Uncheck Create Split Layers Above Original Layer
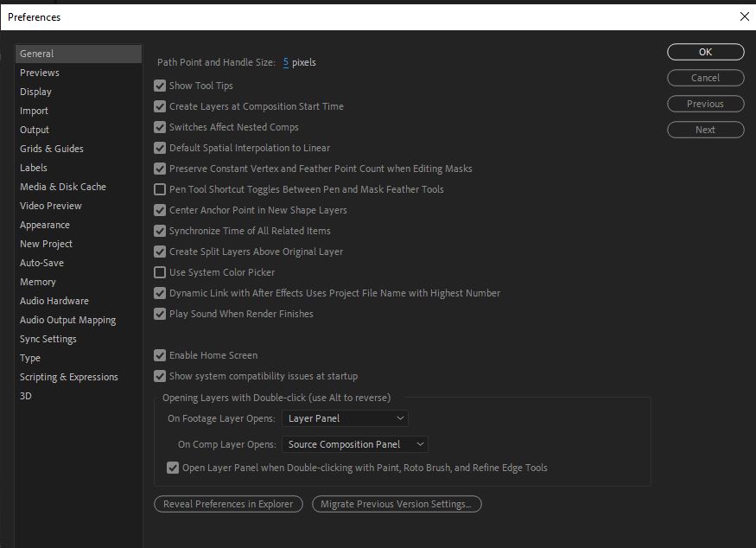Screen dimensions: 756x548 tap(160, 252)
